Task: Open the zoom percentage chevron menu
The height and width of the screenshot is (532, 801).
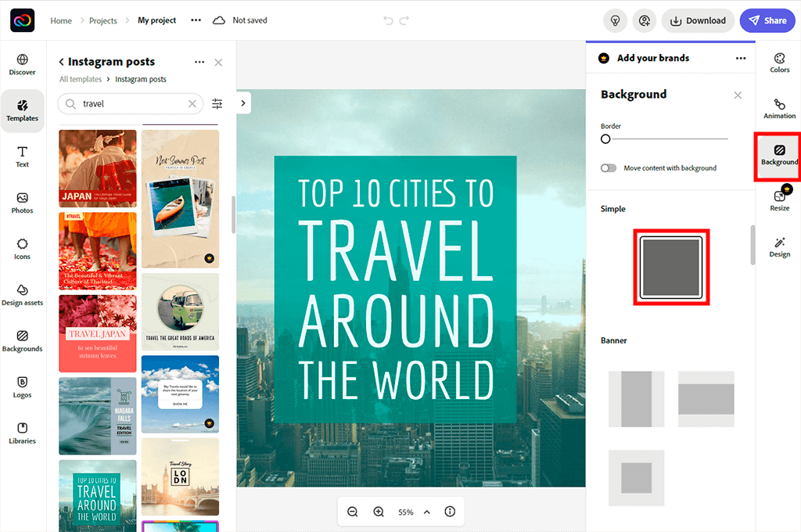Action: coord(427,512)
